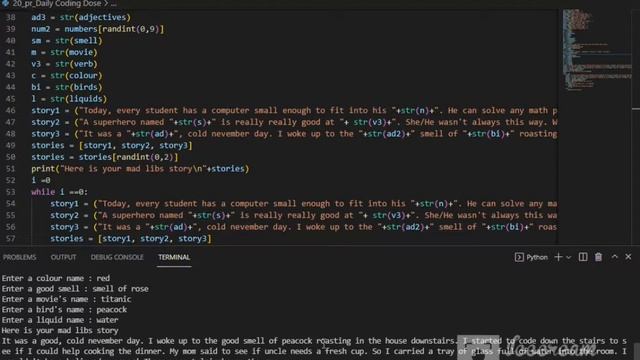The width and height of the screenshot is (640, 360).
Task: Switch to the DEBUG CONSOLE tab
Action: [x=117, y=257]
